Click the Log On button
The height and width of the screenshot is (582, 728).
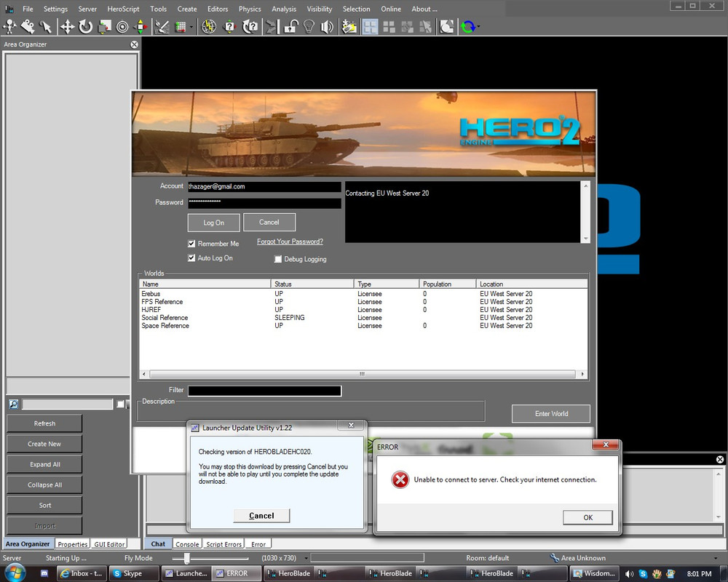213,223
